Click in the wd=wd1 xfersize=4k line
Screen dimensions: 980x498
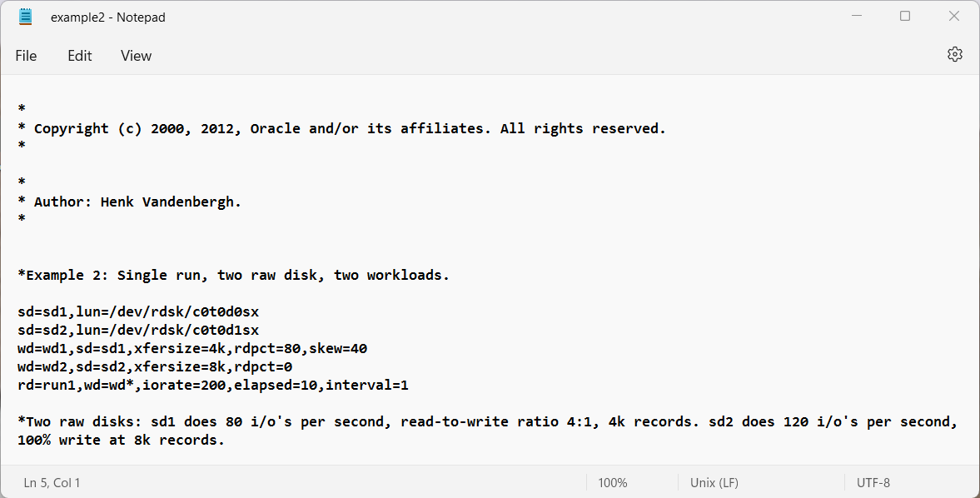click(x=192, y=349)
